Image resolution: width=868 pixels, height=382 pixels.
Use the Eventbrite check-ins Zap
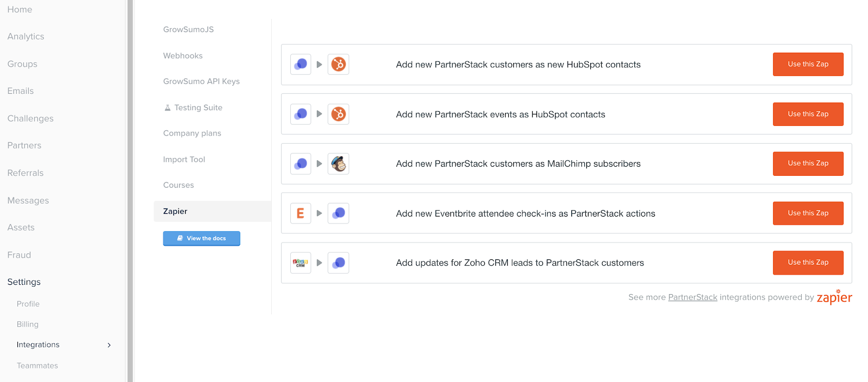(808, 213)
